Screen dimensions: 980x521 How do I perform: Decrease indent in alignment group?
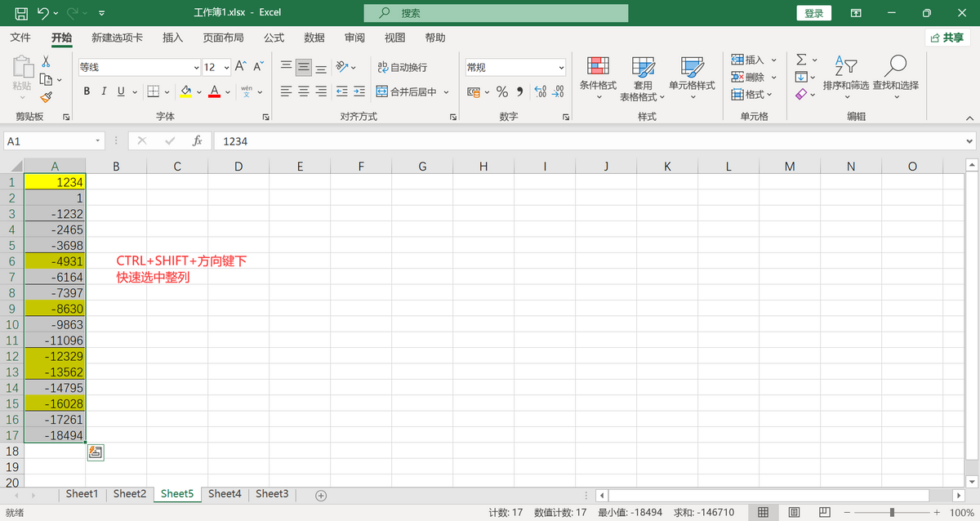pos(342,91)
